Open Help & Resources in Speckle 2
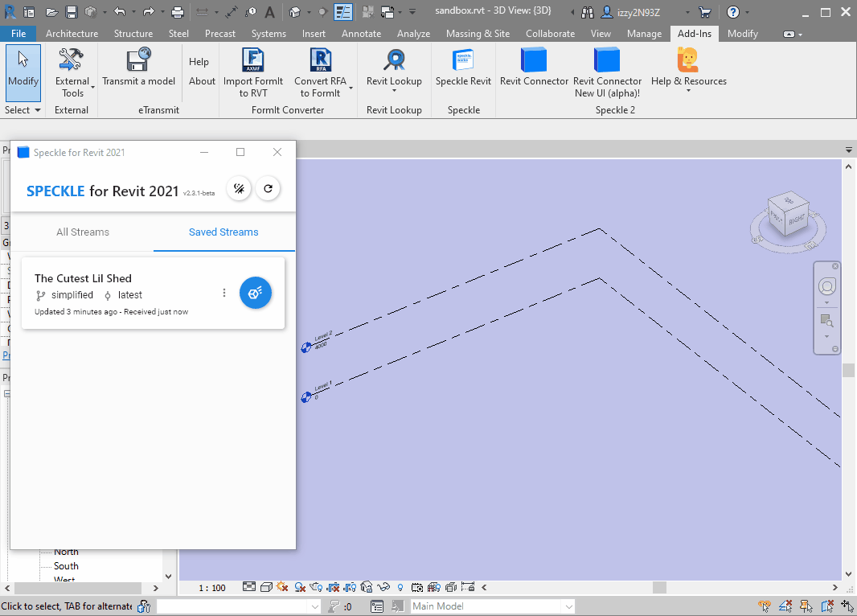 coord(689,69)
